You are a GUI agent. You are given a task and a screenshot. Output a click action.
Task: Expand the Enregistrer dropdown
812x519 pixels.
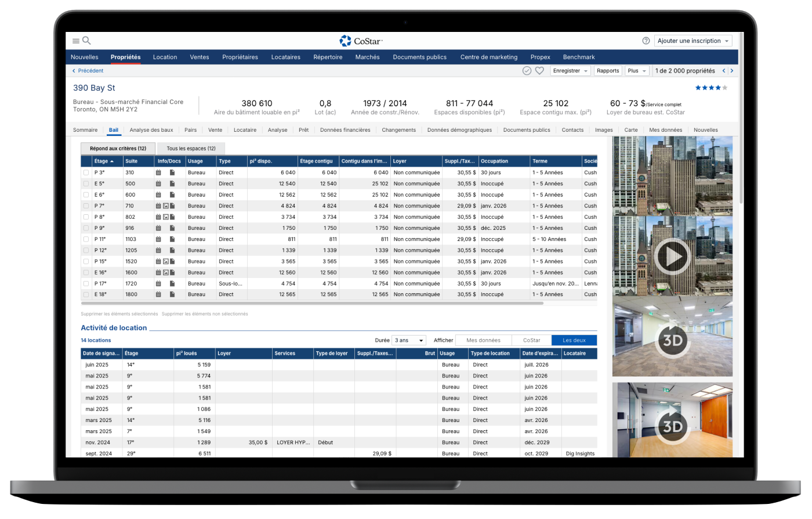570,71
